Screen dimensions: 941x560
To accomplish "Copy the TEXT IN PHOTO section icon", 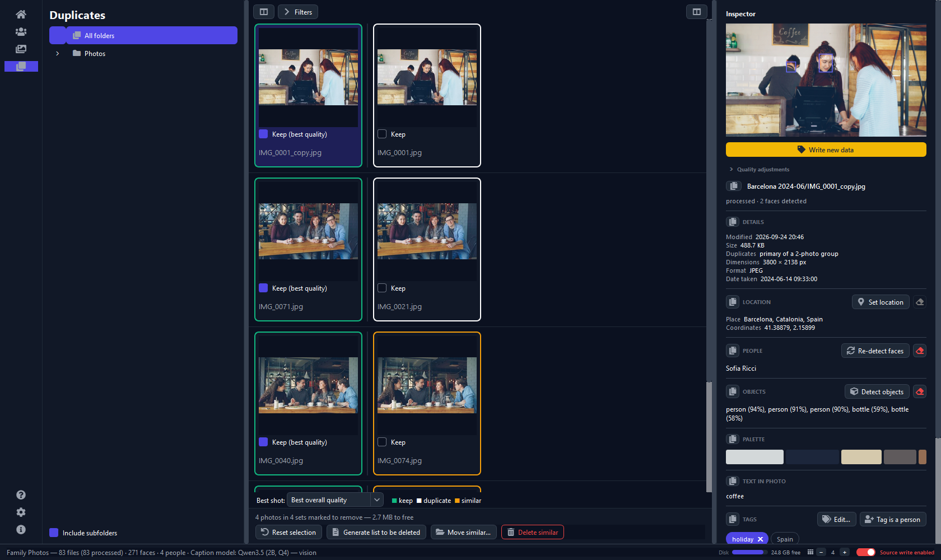I will click(x=733, y=481).
